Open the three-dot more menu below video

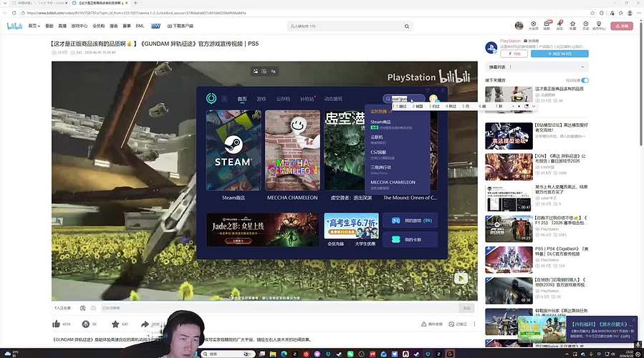click(x=474, y=324)
